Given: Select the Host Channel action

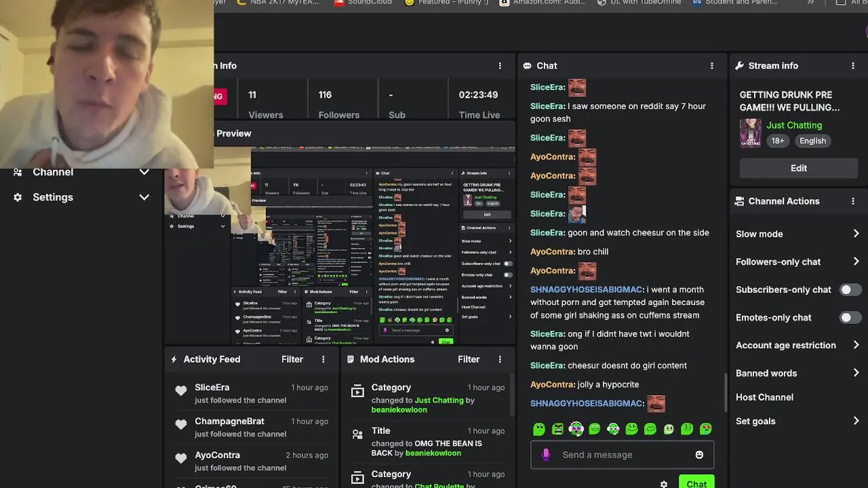Looking at the screenshot, I should 764,397.
